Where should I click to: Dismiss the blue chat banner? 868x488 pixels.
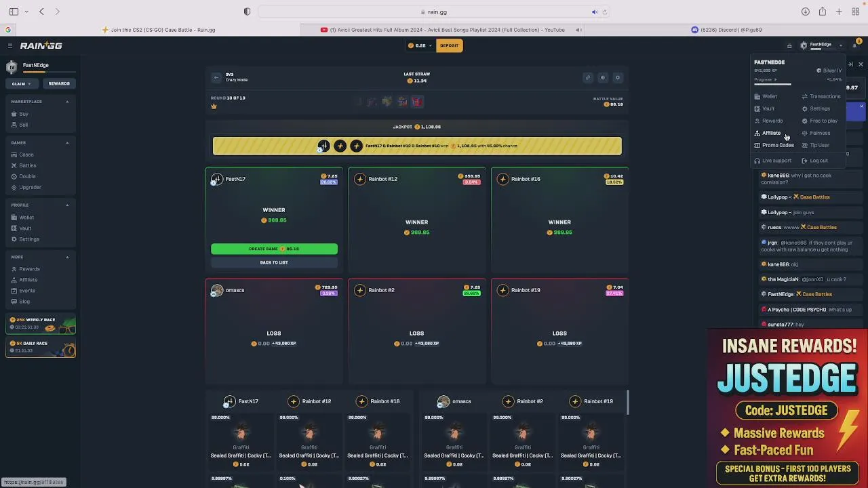pyautogui.click(x=861, y=106)
